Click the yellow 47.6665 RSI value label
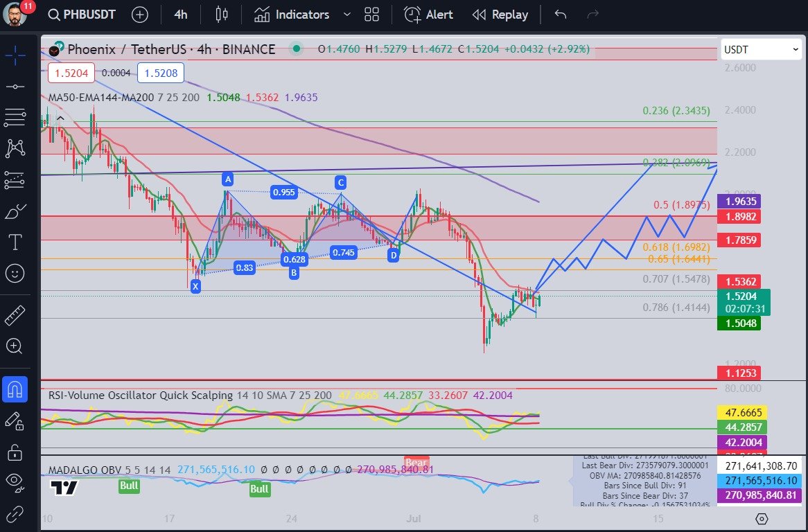The width and height of the screenshot is (808, 532). [x=743, y=413]
